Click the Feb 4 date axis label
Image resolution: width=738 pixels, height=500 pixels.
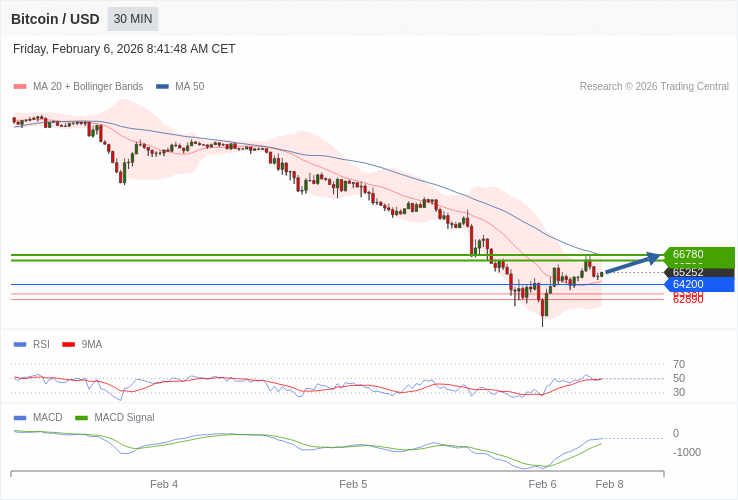point(164,484)
